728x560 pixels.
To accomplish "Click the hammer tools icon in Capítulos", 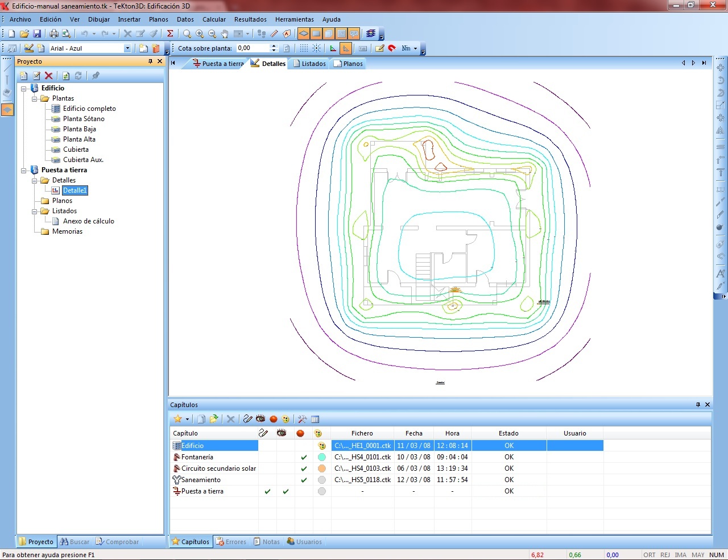I will point(302,419).
